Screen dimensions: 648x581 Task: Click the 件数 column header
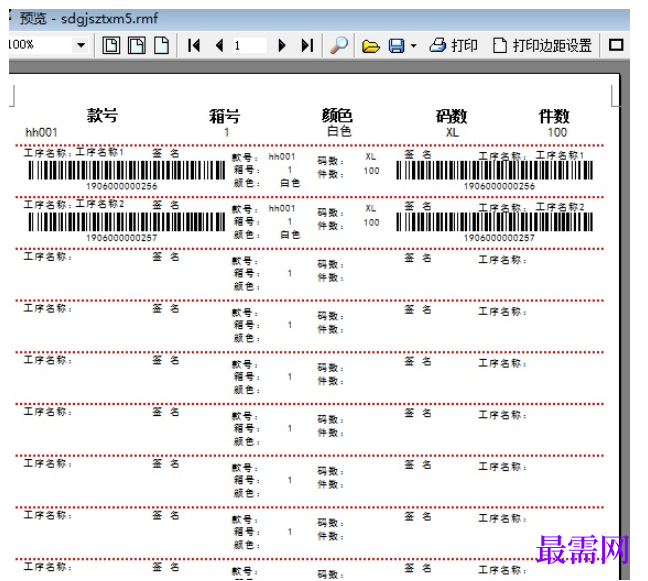click(x=554, y=116)
